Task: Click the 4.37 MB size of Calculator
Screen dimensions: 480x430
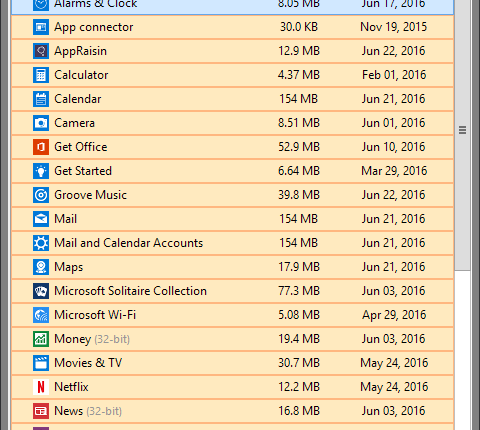Action: (299, 75)
